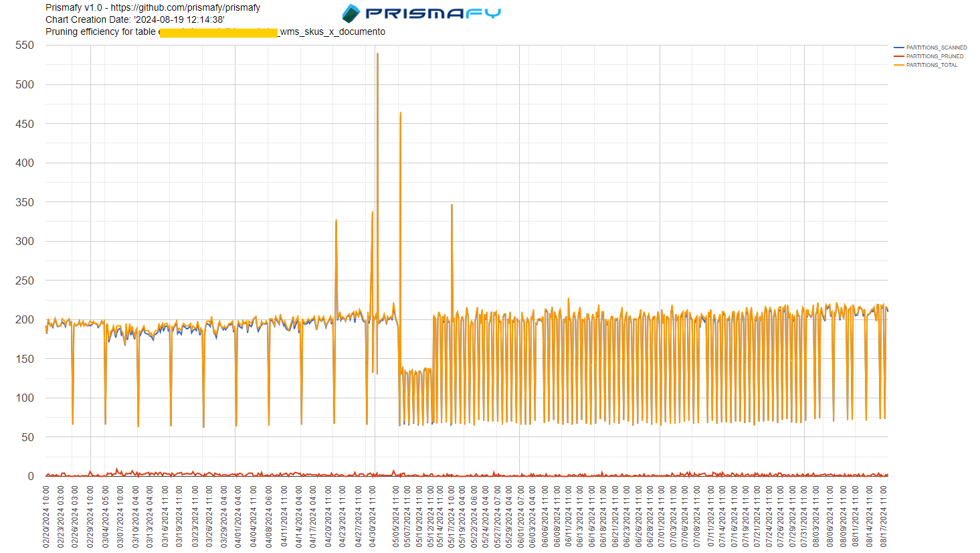Click the blue line marker for PARTITIONS_SCANNED
Viewport: 980px width, 553px height.
pos(899,48)
